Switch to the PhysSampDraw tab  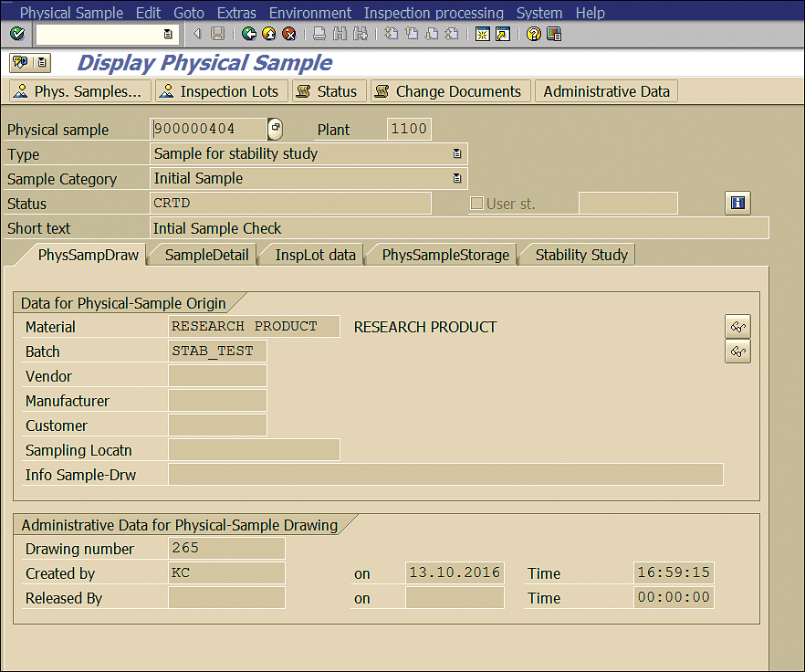[89, 255]
